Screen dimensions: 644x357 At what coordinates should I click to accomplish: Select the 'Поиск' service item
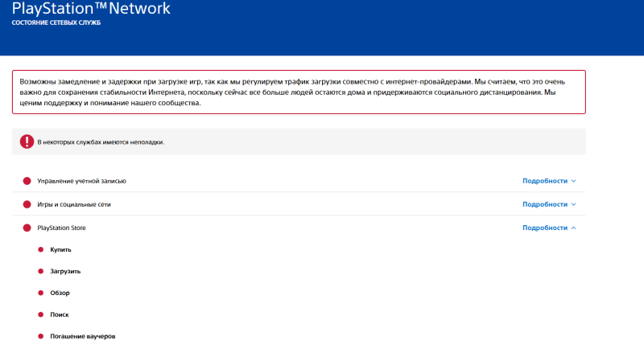coord(60,314)
